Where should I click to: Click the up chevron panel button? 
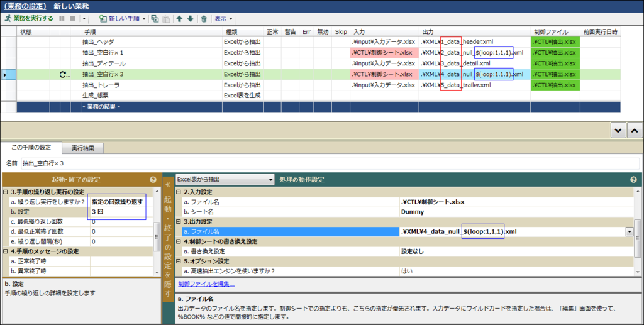click(635, 131)
